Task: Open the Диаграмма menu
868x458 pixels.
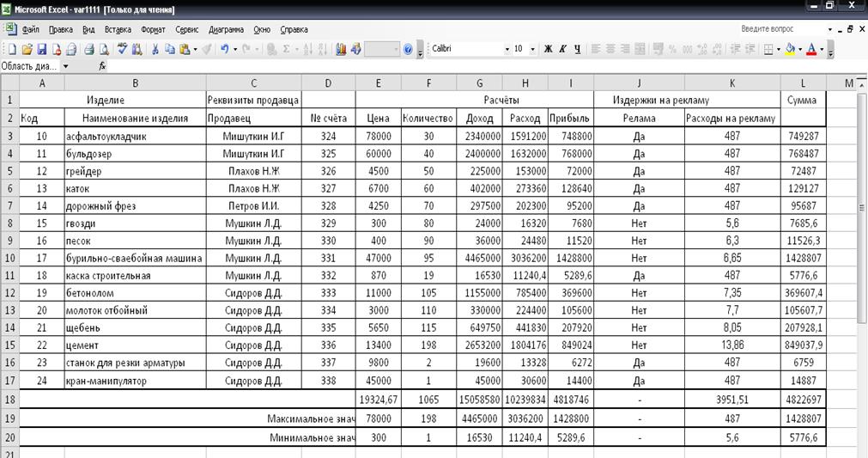Action: pyautogui.click(x=227, y=29)
